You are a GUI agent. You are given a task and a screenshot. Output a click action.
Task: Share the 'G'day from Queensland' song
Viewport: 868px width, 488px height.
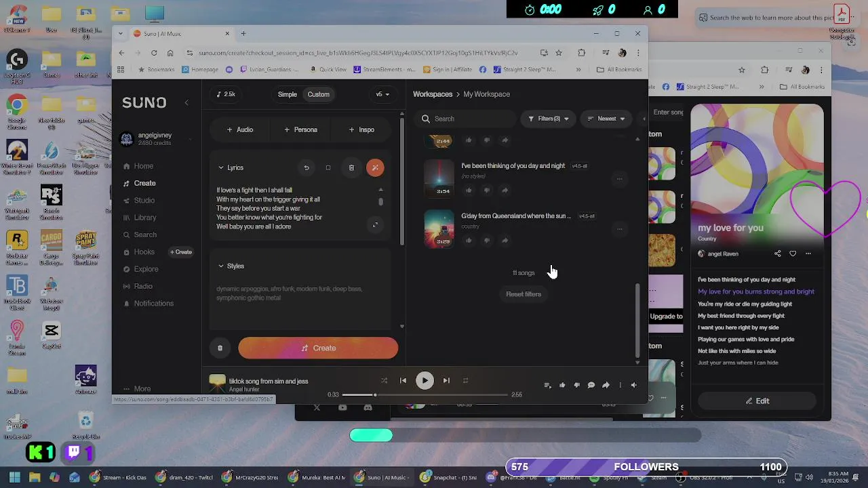pyautogui.click(x=505, y=241)
